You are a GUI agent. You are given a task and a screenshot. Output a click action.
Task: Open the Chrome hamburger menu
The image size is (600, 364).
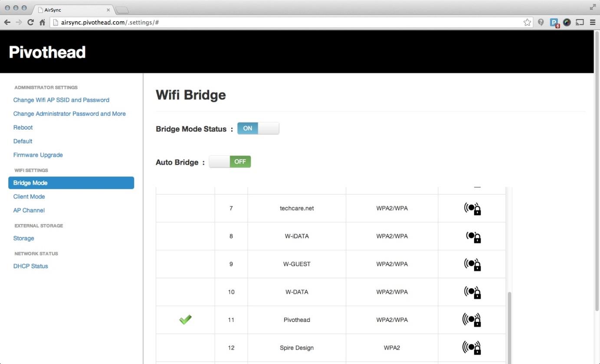[592, 22]
